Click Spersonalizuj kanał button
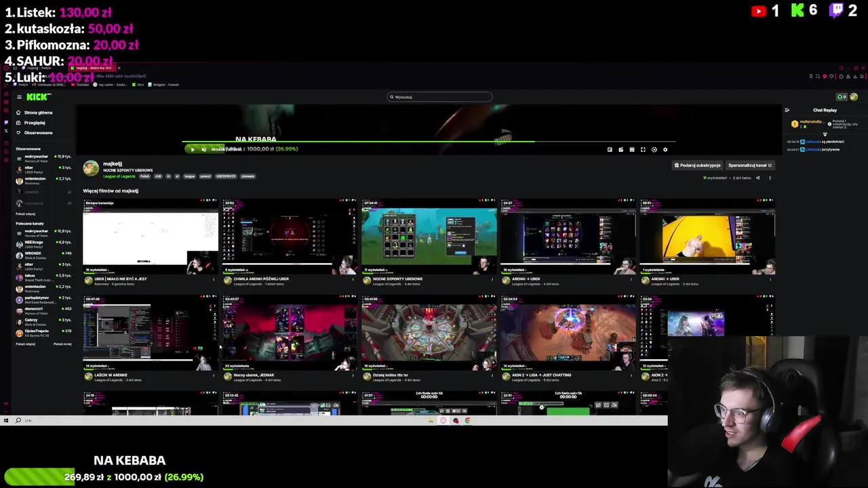The width and height of the screenshot is (868, 488). [x=749, y=165]
